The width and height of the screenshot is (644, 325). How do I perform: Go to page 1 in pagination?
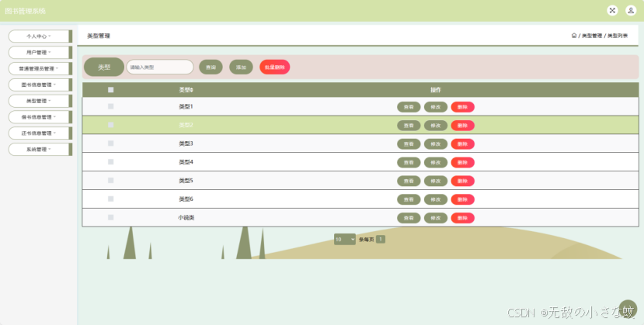(x=381, y=239)
